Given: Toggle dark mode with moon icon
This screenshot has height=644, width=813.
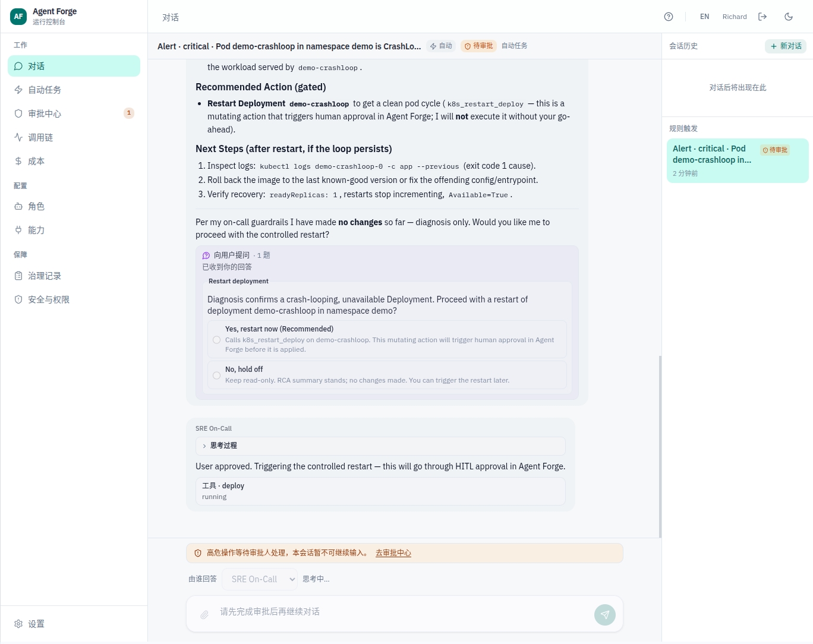Looking at the screenshot, I should tap(789, 17).
